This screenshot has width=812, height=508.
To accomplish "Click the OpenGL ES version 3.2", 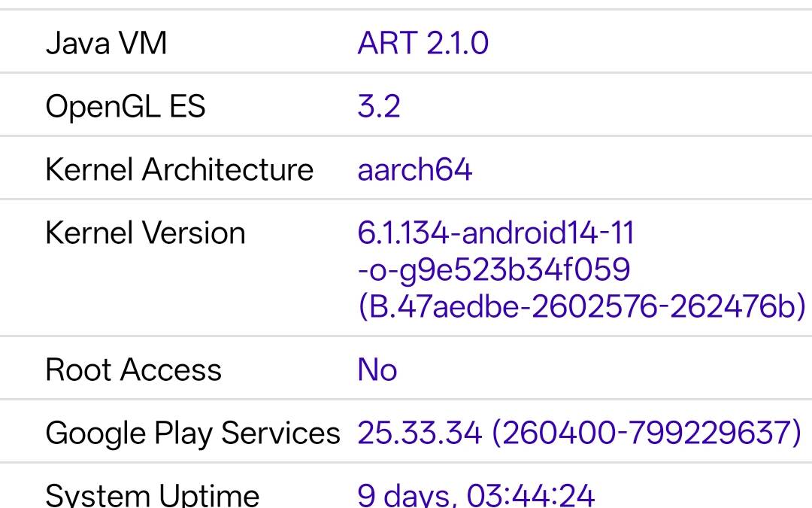I will [378, 106].
